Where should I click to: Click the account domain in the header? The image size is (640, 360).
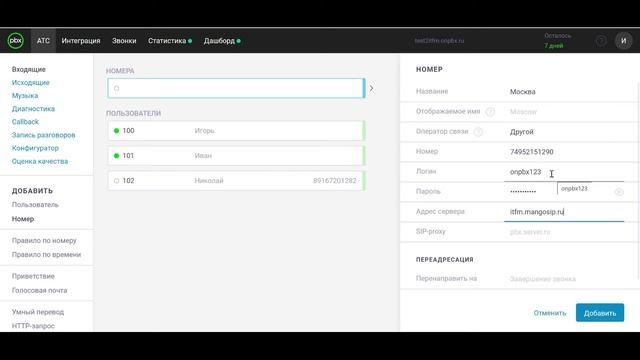(x=439, y=41)
